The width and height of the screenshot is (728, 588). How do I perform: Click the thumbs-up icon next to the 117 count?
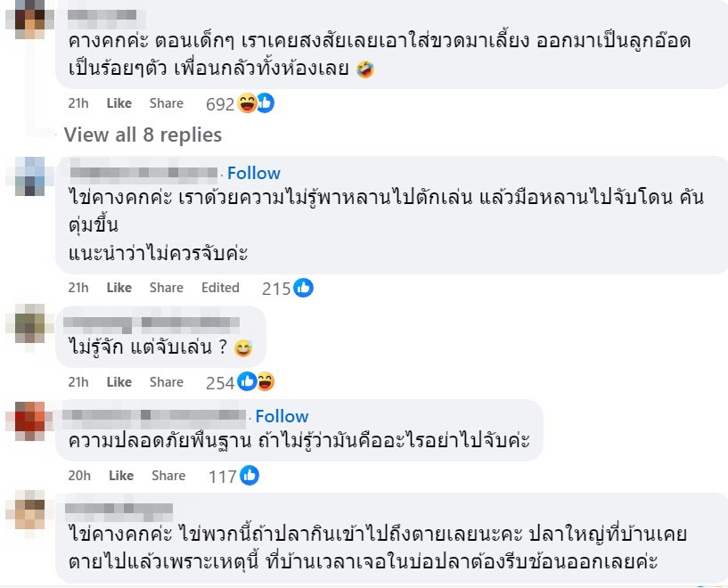(247, 475)
